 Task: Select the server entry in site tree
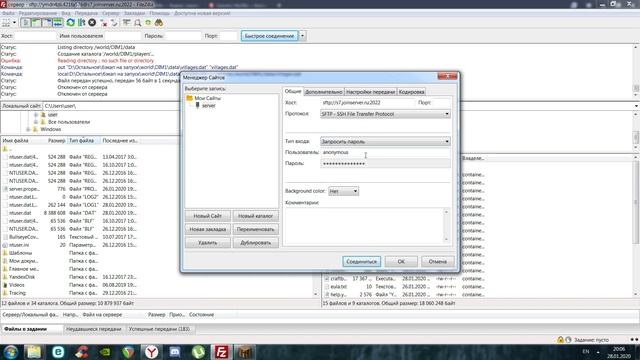(209, 106)
